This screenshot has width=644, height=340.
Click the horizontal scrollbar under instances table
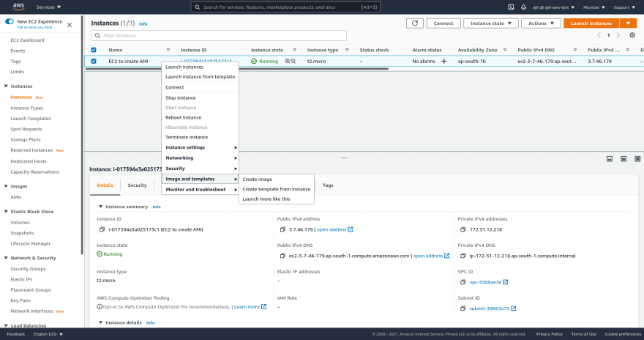pyautogui.click(x=236, y=69)
